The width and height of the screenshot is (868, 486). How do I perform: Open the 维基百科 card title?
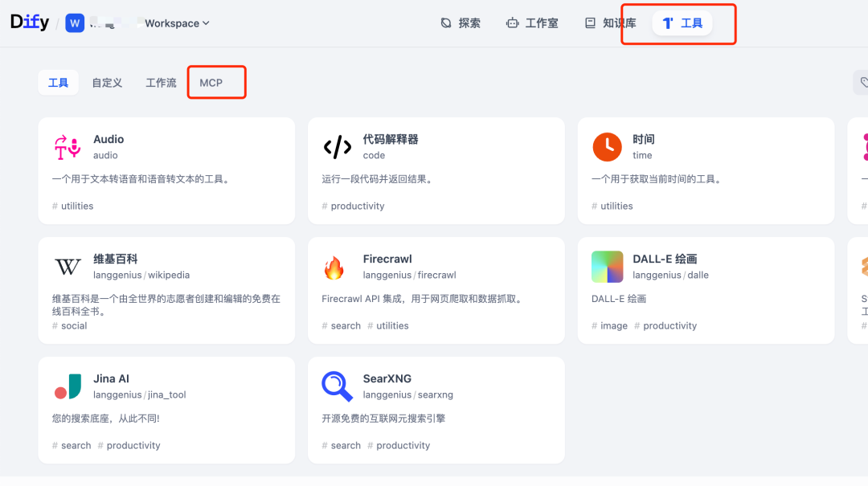pyautogui.click(x=115, y=259)
